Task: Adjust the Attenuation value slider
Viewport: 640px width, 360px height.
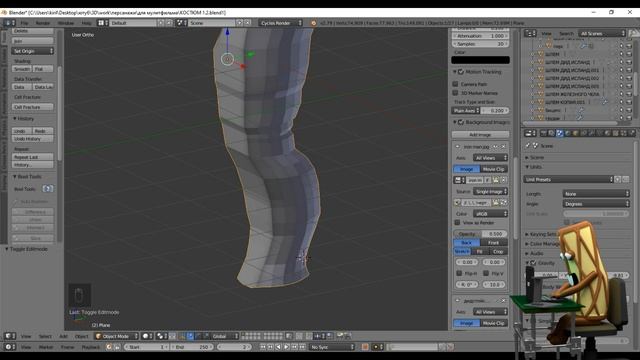Action: pos(480,36)
